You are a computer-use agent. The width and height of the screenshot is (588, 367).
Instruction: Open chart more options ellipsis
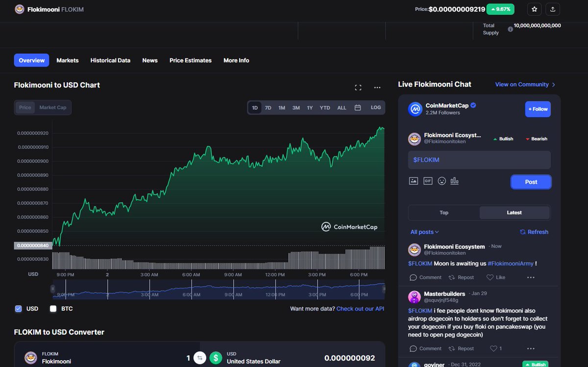[377, 88]
